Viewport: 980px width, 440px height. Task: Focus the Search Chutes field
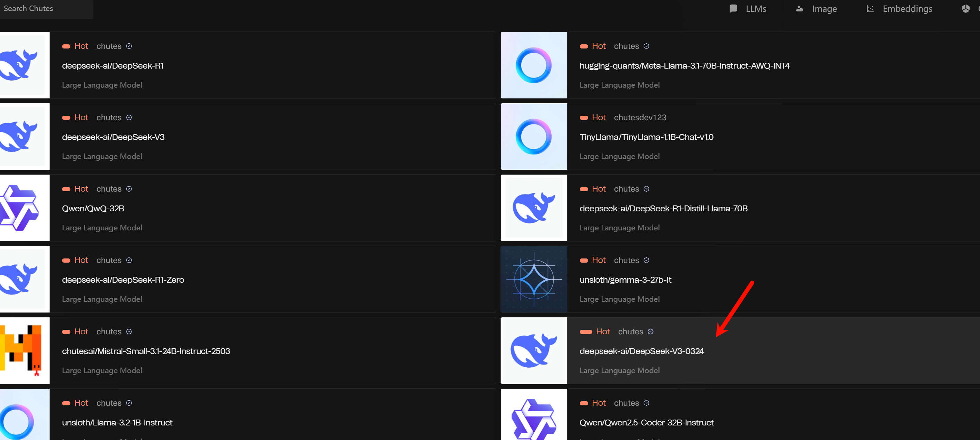[x=46, y=8]
